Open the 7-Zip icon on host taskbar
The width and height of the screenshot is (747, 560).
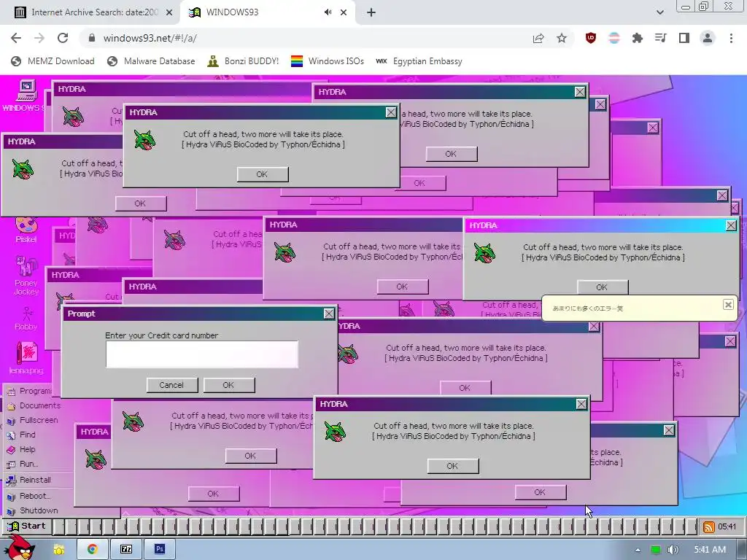tap(125, 550)
